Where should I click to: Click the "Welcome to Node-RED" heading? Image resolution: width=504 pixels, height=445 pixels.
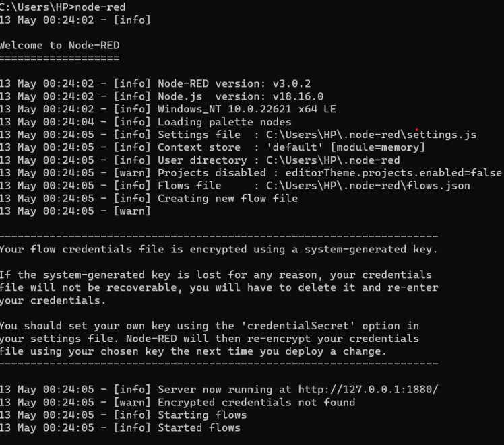click(60, 46)
